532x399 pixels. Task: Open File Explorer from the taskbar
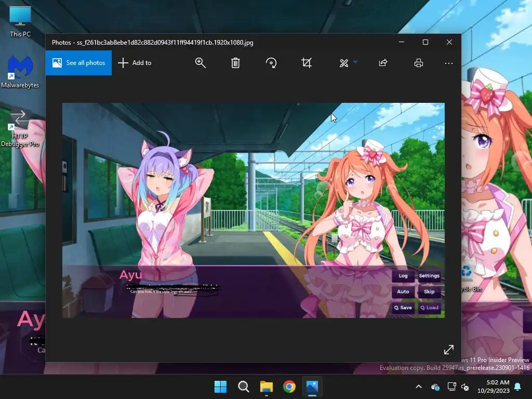coord(267,387)
